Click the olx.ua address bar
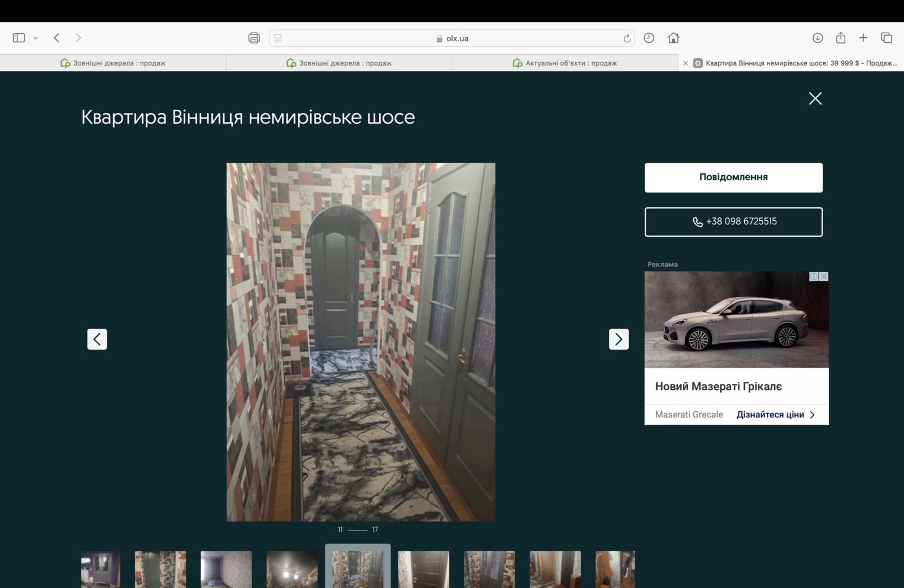This screenshot has height=588, width=904. (452, 38)
